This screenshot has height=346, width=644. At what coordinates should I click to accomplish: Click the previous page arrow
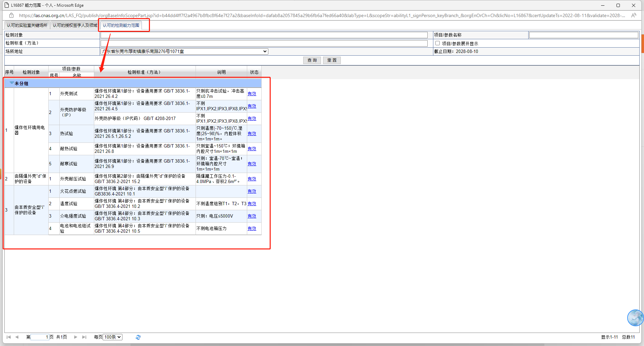(17, 337)
